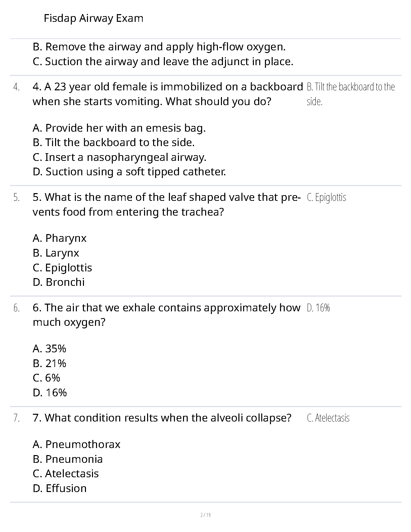Viewport: 411px width, 532px height.
Task: Pick option D. Effusion
Action: click(x=59, y=488)
